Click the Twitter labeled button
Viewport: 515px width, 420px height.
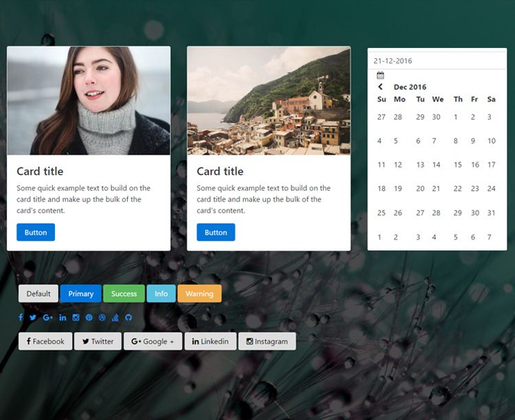pyautogui.click(x=98, y=341)
